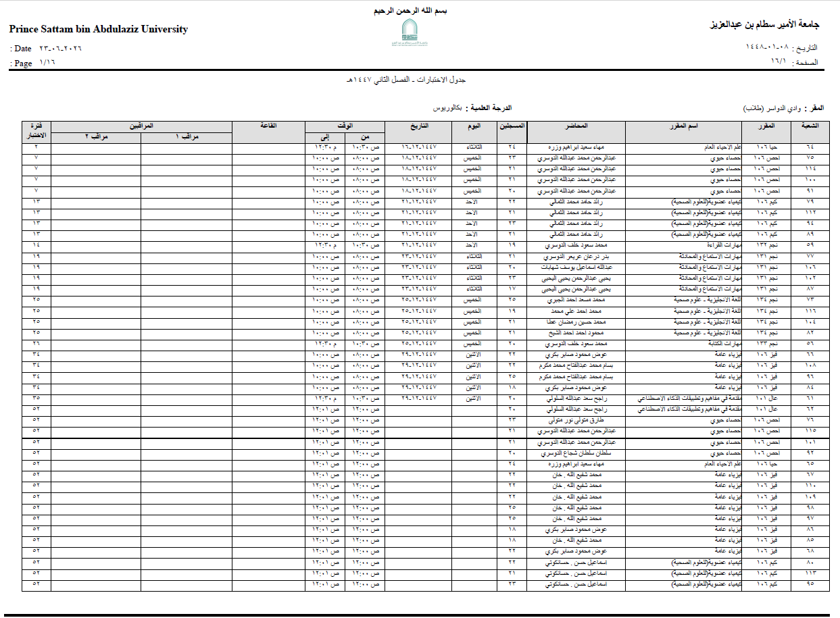This screenshot has width=840, height=618.
Task: Click exam period '١٤' cell
Action: (x=36, y=245)
